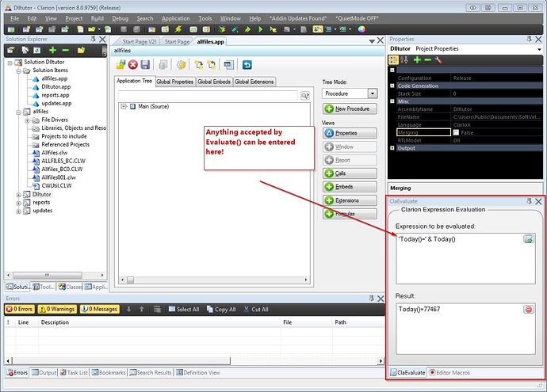Expand the updates project node
The height and width of the screenshot is (392, 547).
18,211
